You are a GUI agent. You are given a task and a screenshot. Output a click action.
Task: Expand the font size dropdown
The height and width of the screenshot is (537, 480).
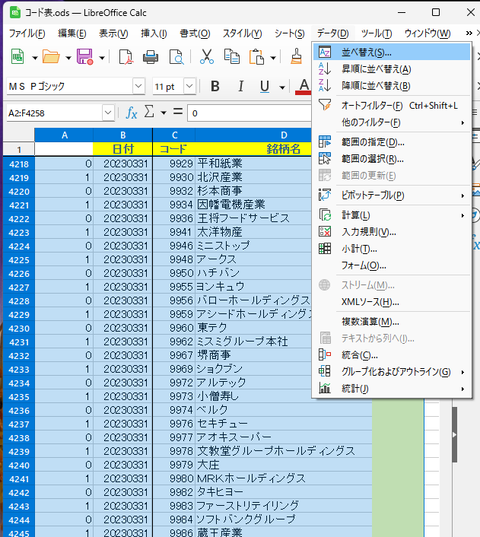(x=189, y=86)
